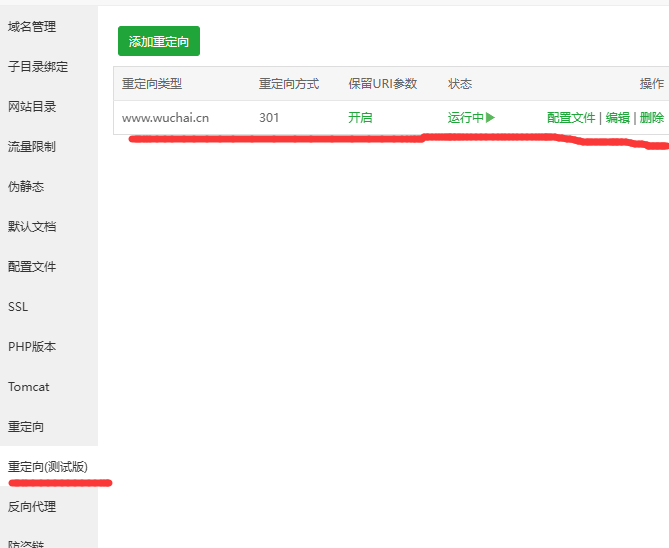
Task: Switch to the 网站目录 tab
Action: click(x=32, y=107)
